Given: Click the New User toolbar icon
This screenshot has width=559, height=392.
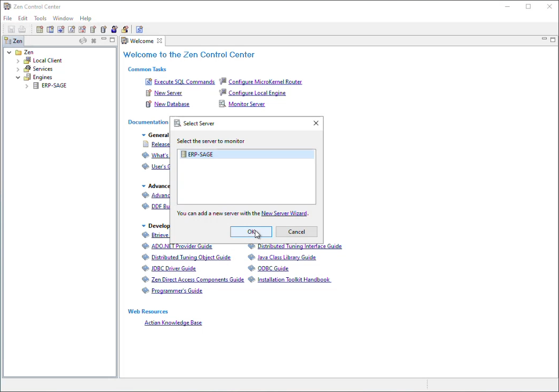Looking at the screenshot, I should (x=114, y=30).
